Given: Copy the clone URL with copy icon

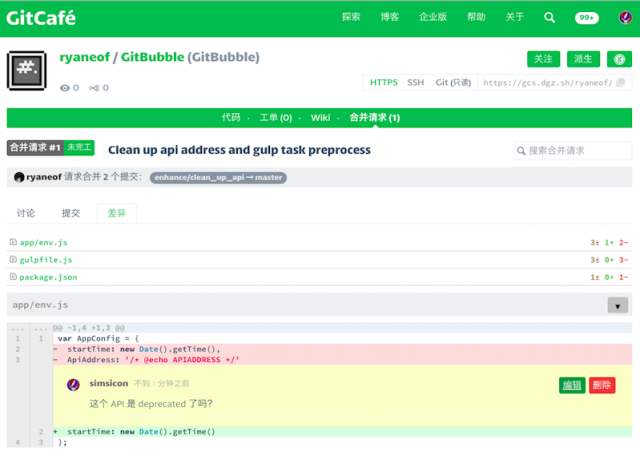Looking at the screenshot, I should (621, 82).
